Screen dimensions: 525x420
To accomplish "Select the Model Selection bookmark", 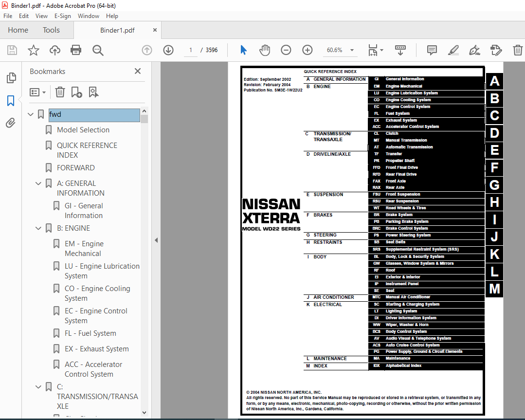I will pyautogui.click(x=83, y=130).
